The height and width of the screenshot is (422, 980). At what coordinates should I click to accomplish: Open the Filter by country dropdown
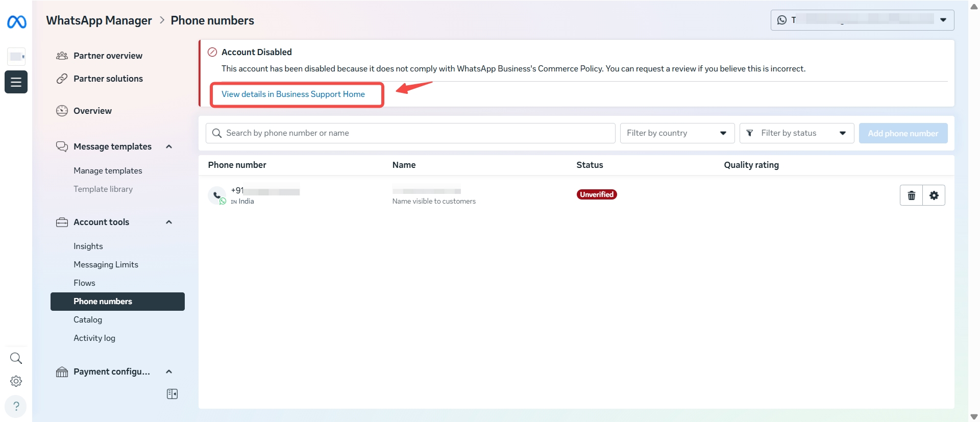677,133
